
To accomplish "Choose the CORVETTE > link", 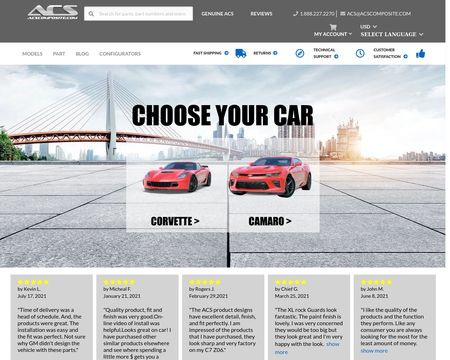I will 175,221.
